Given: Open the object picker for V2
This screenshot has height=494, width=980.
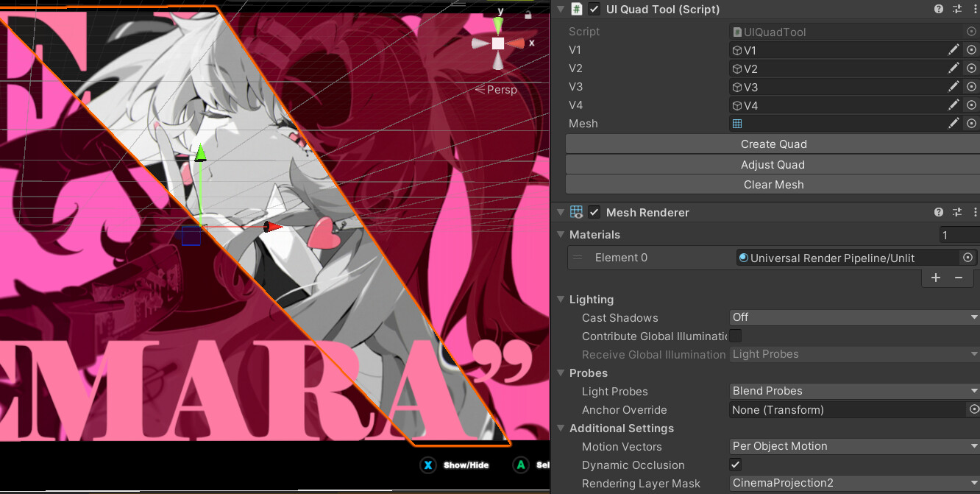Looking at the screenshot, I should [971, 68].
